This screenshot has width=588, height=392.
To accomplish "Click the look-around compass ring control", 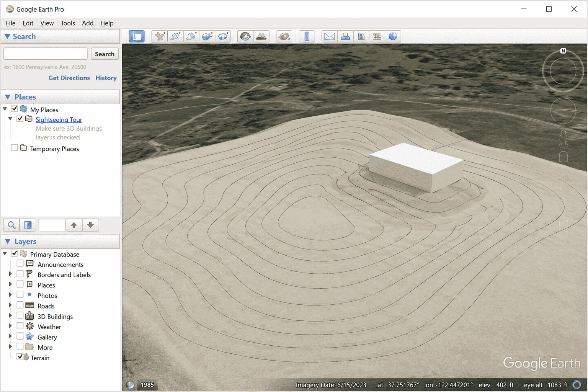I will [x=563, y=71].
